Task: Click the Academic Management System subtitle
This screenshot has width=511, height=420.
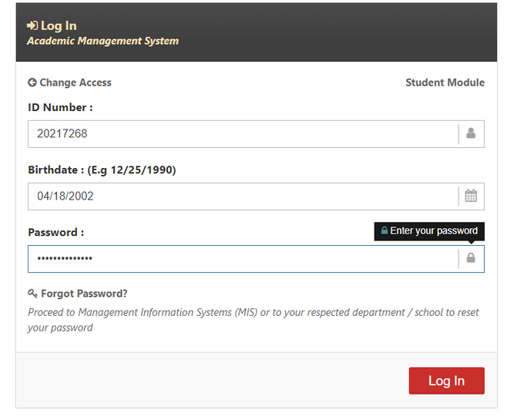Action: (x=103, y=41)
